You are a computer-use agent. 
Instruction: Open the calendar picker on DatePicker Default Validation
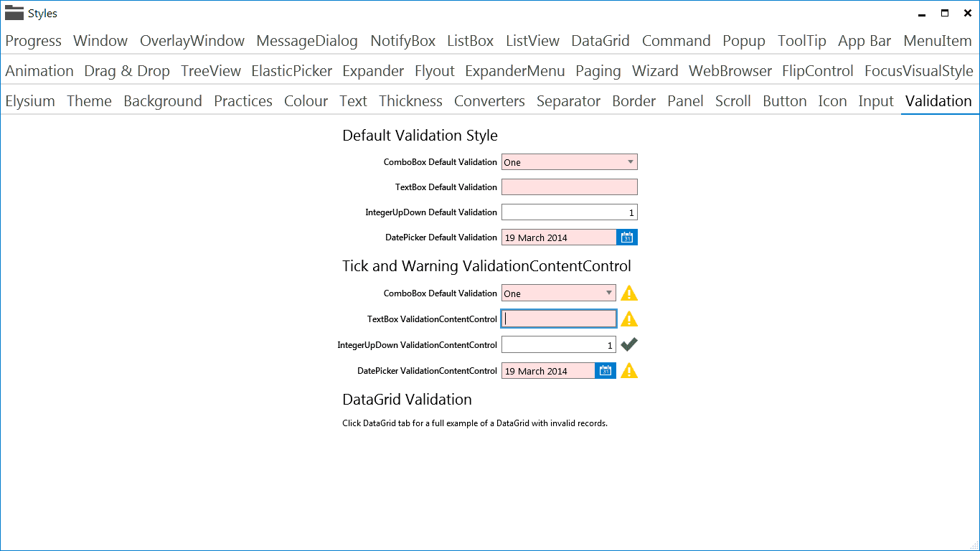click(x=627, y=237)
